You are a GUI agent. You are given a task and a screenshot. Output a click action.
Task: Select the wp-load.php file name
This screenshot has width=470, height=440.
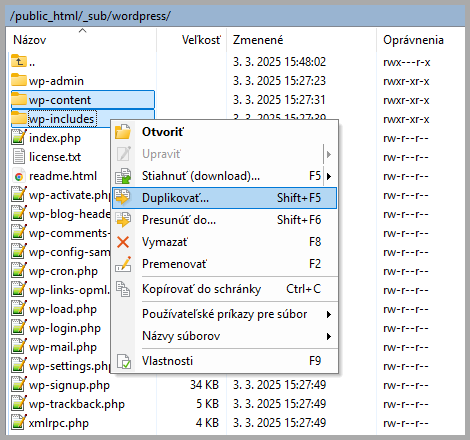(63, 309)
